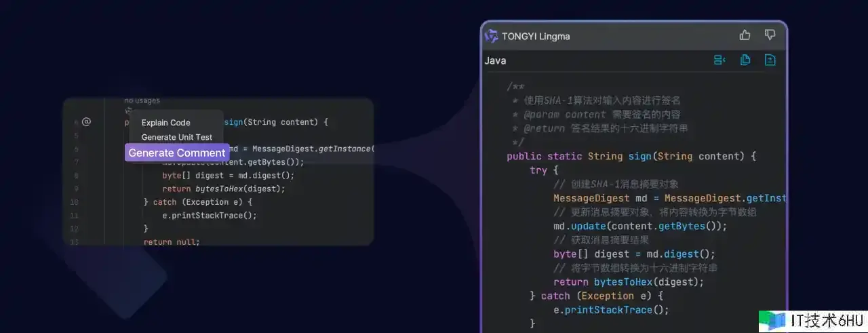Click the thumbs down feedback icon
This screenshot has width=868, height=333.
770,35
